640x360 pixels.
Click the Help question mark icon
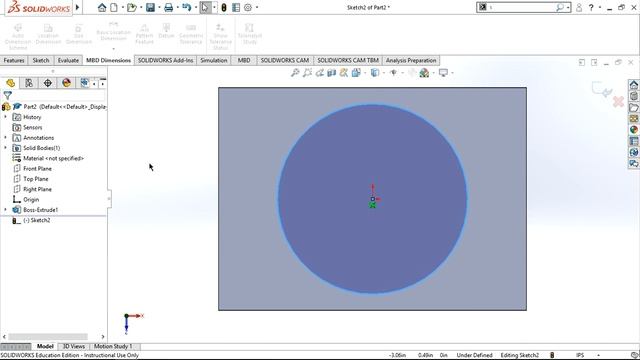591,7
